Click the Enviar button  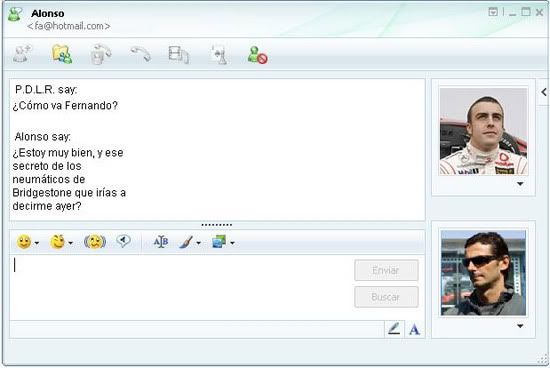click(386, 270)
